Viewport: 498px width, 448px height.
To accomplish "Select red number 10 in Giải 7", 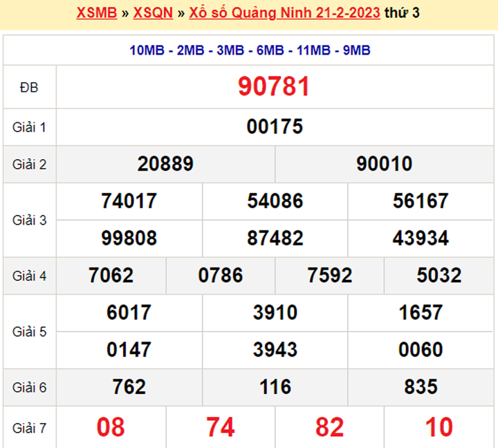I will [439, 427].
